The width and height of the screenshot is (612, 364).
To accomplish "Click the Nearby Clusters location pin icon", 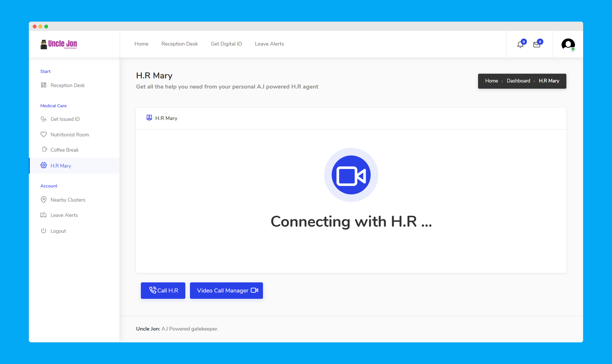I will point(44,200).
